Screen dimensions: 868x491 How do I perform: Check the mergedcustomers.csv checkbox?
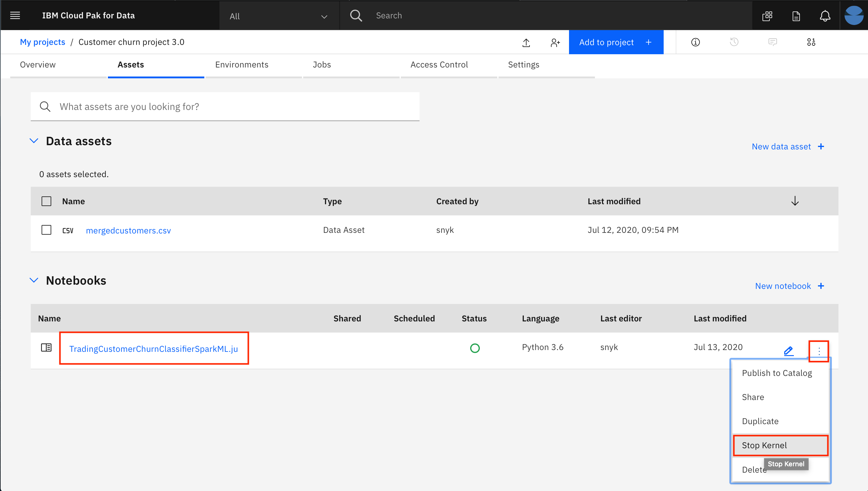(46, 230)
